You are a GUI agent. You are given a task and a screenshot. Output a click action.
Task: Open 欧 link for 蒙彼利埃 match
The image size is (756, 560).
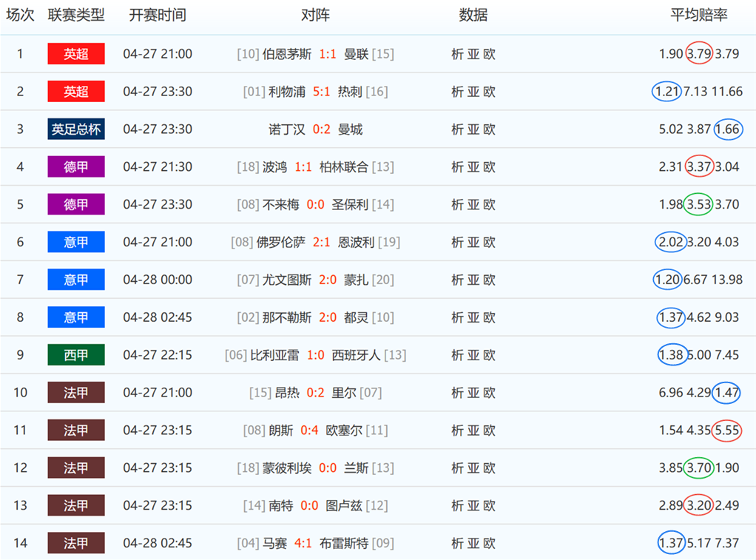[x=489, y=468]
